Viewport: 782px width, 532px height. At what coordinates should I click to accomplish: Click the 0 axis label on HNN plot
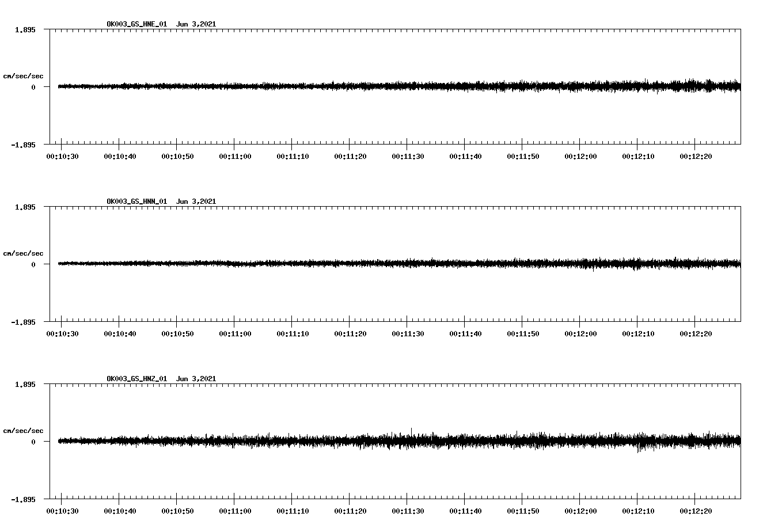[x=33, y=264]
